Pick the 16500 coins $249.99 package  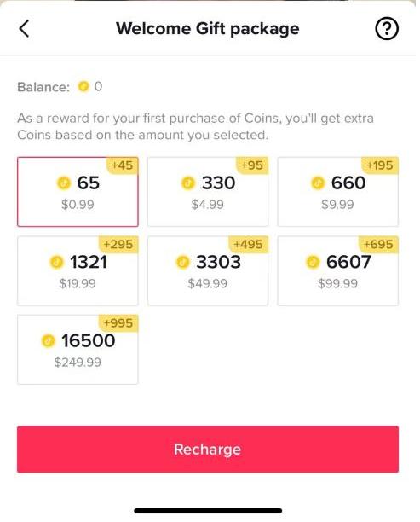click(78, 350)
